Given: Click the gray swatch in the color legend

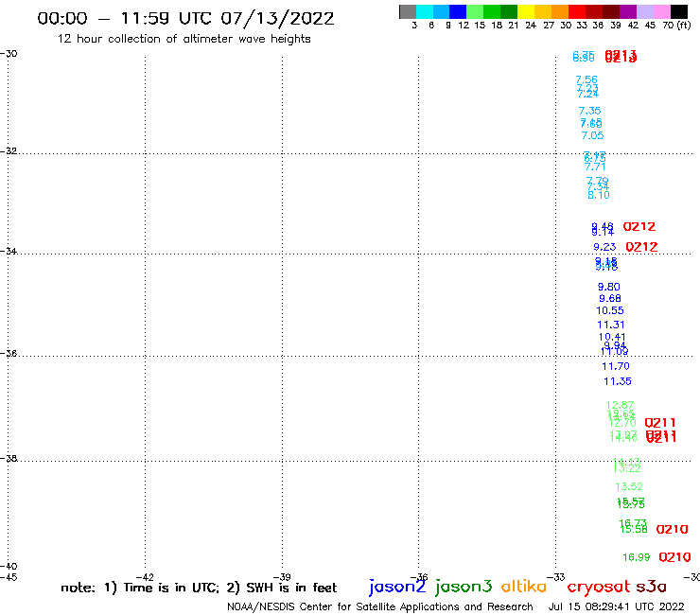Looking at the screenshot, I should [x=408, y=11].
